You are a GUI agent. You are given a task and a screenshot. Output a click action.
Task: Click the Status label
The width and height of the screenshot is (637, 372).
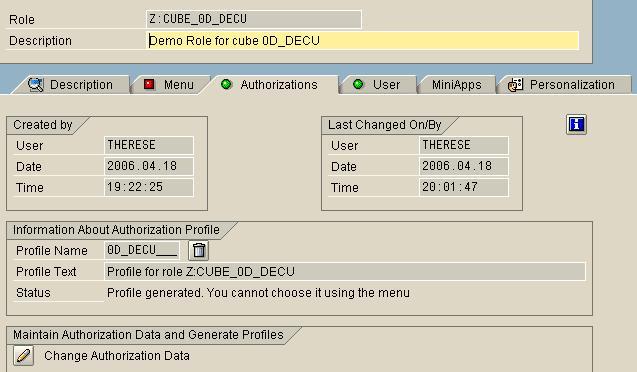(33, 292)
